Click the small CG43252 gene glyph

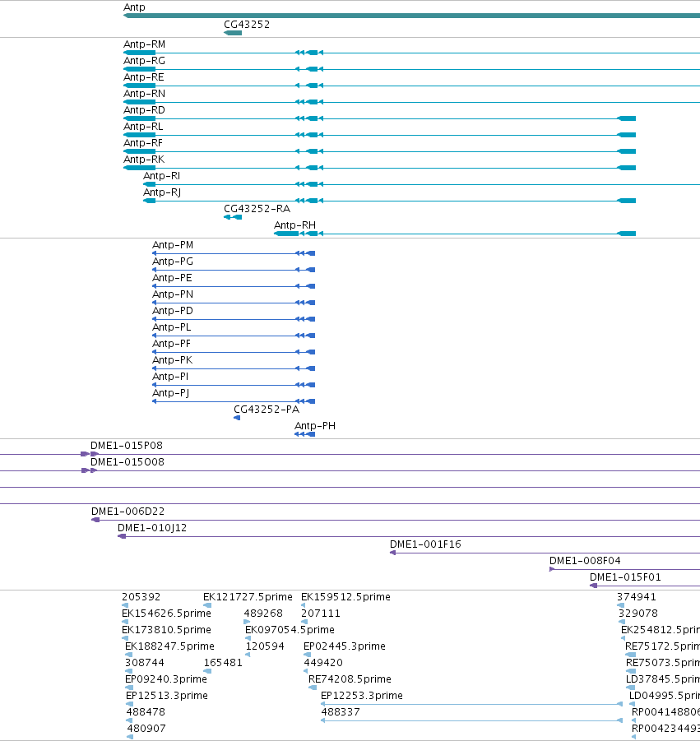tap(233, 33)
